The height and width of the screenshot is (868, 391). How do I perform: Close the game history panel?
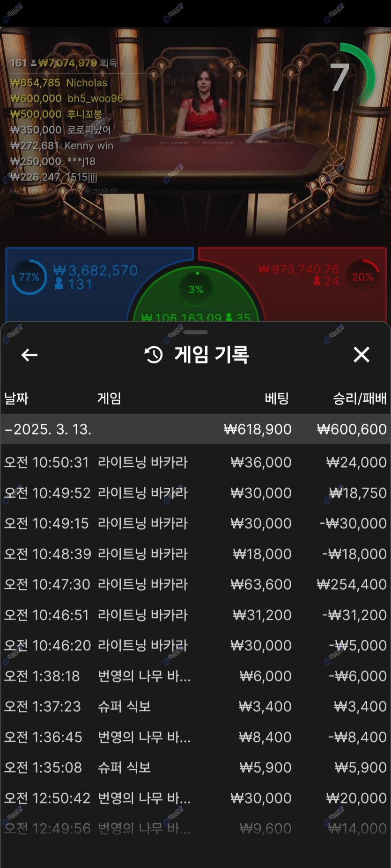[x=361, y=355]
